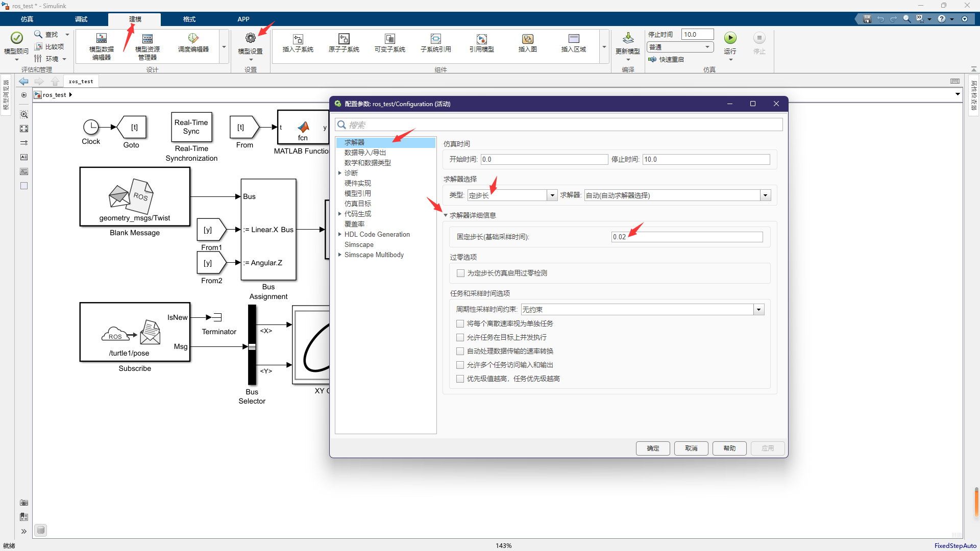Toggle 允许多个任务访问输入和输出 checkbox
Viewport: 980px width, 551px height.
click(460, 365)
